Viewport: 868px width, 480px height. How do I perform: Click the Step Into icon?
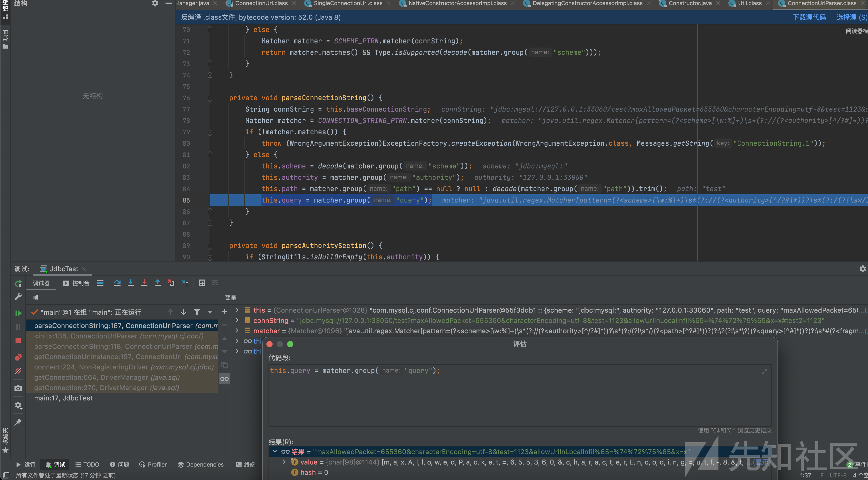pos(131,283)
